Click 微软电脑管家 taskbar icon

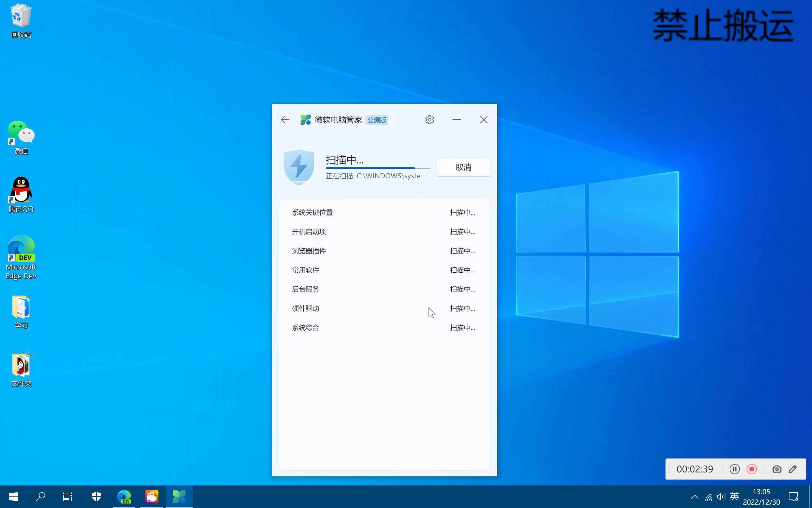point(179,497)
